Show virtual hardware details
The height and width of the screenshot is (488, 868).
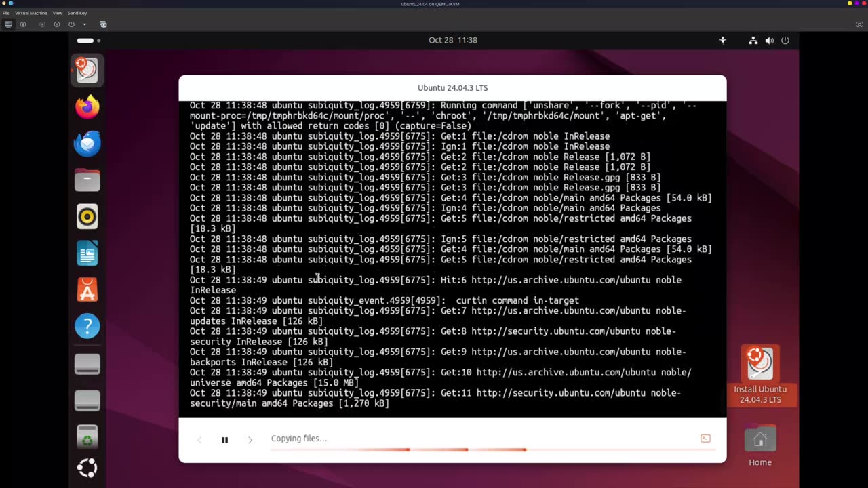(x=23, y=24)
